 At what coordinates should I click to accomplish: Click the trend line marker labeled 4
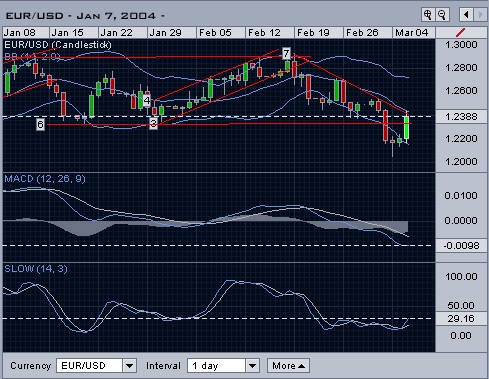(x=147, y=100)
